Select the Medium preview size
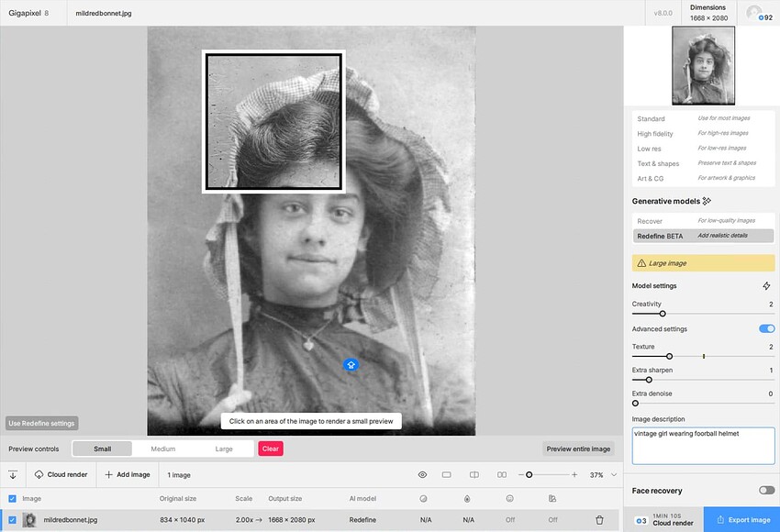 coord(163,449)
